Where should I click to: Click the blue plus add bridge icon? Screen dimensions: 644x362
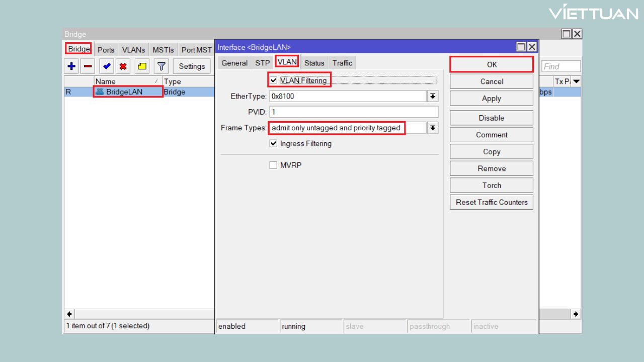[x=71, y=66]
